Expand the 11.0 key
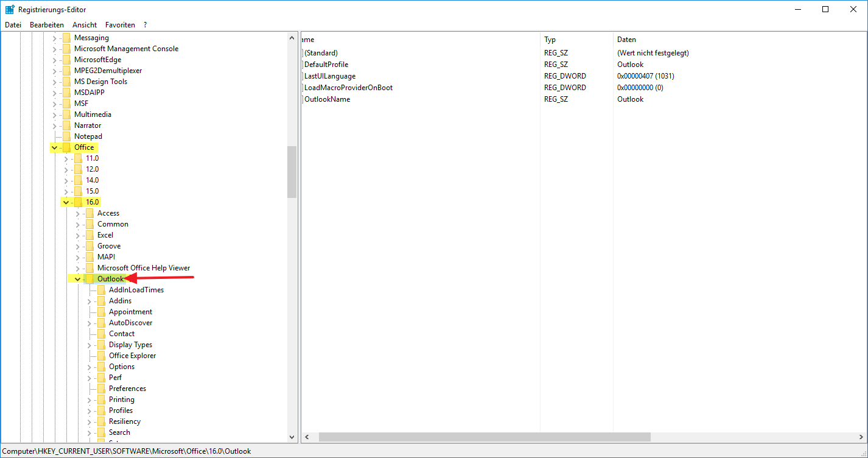 coord(66,158)
